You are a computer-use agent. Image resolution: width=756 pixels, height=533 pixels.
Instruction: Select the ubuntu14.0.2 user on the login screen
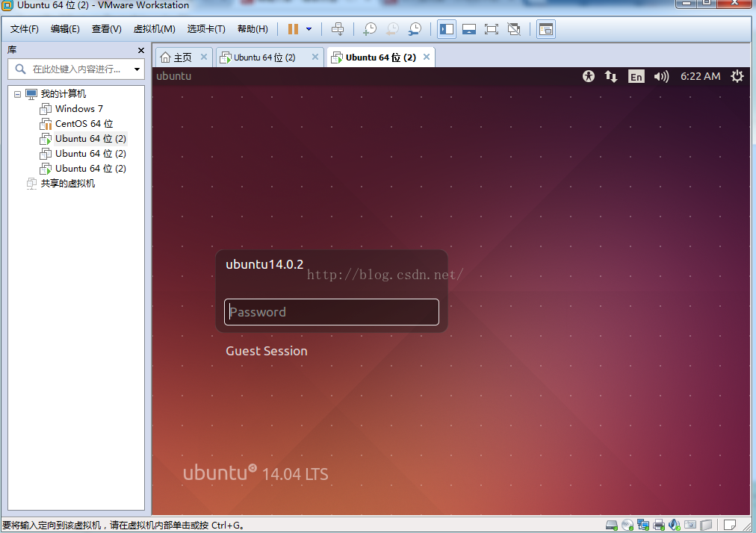pyautogui.click(x=264, y=264)
